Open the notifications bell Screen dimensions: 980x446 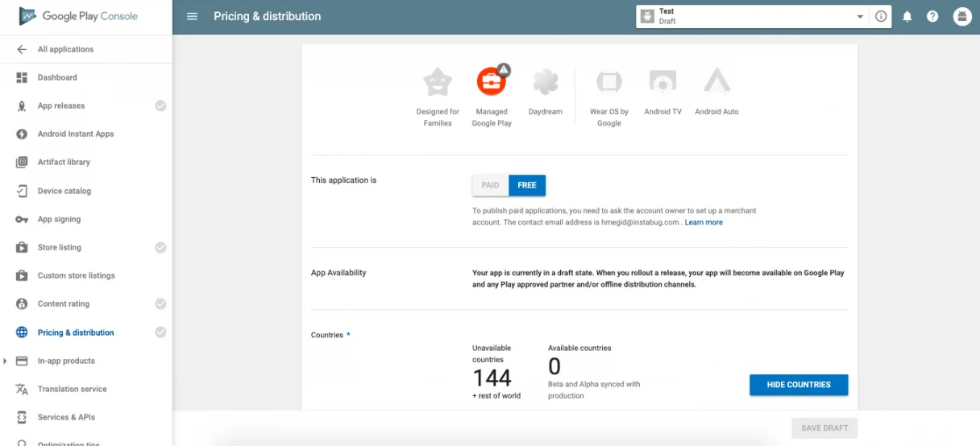[907, 16]
